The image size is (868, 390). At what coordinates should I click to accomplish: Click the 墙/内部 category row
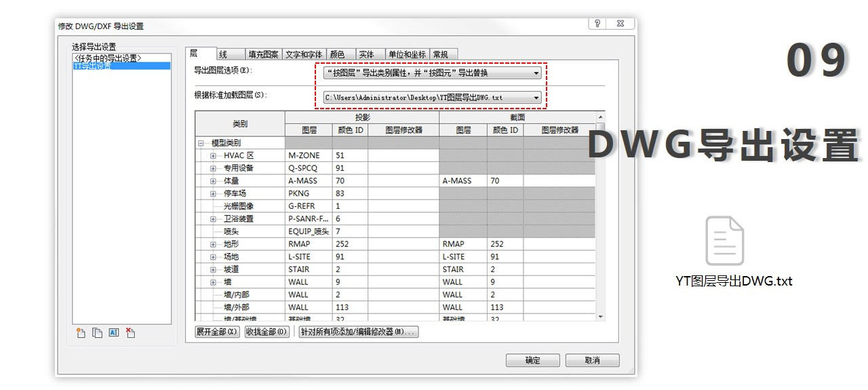pyautogui.click(x=240, y=294)
